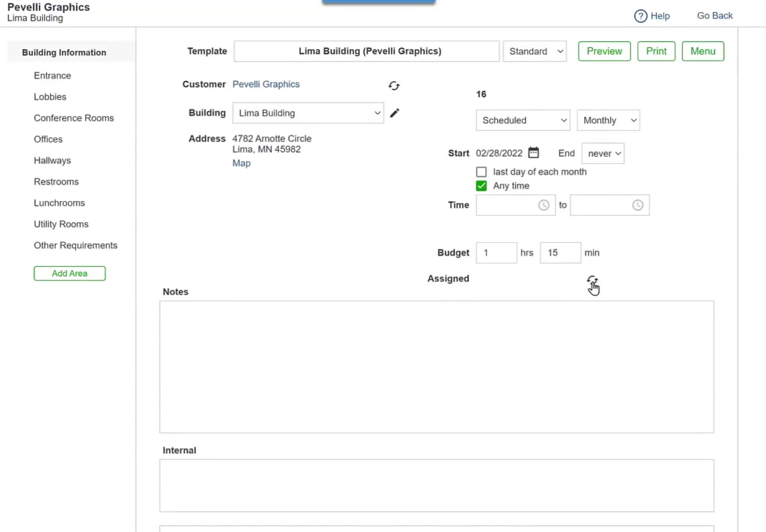Click the Budget minutes field
This screenshot has width=766, height=532.
coord(560,253)
